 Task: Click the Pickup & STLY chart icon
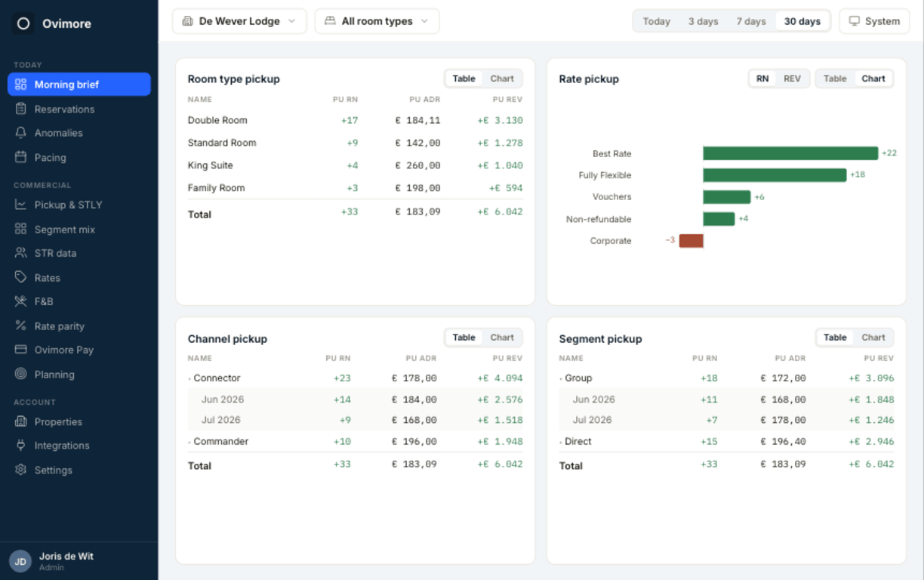coord(20,205)
